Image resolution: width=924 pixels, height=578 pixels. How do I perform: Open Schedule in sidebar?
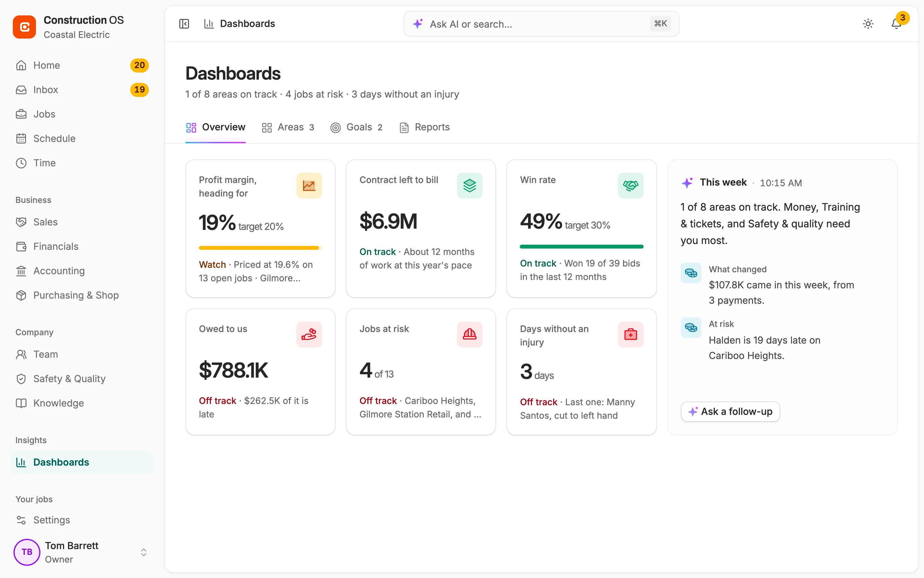pos(82,138)
